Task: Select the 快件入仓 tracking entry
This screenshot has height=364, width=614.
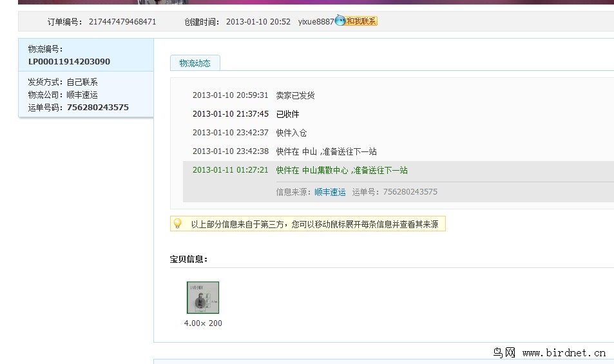Action: [291, 133]
